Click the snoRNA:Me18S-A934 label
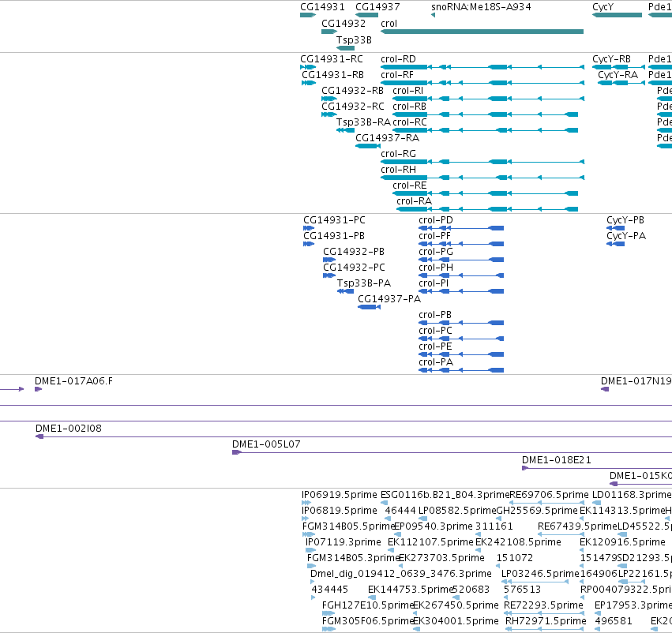 (481, 7)
